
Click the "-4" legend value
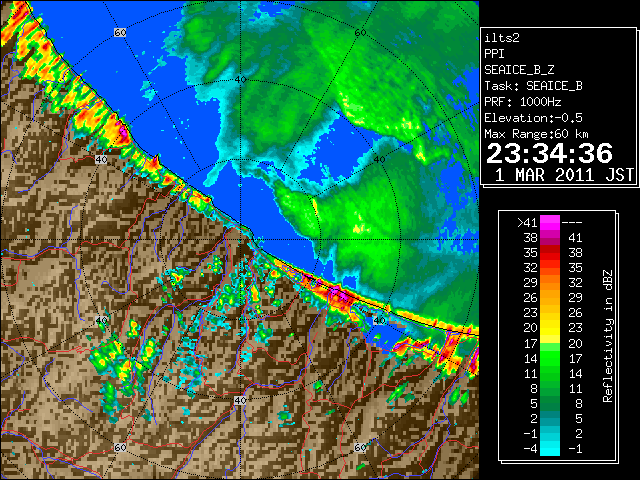pos(530,449)
